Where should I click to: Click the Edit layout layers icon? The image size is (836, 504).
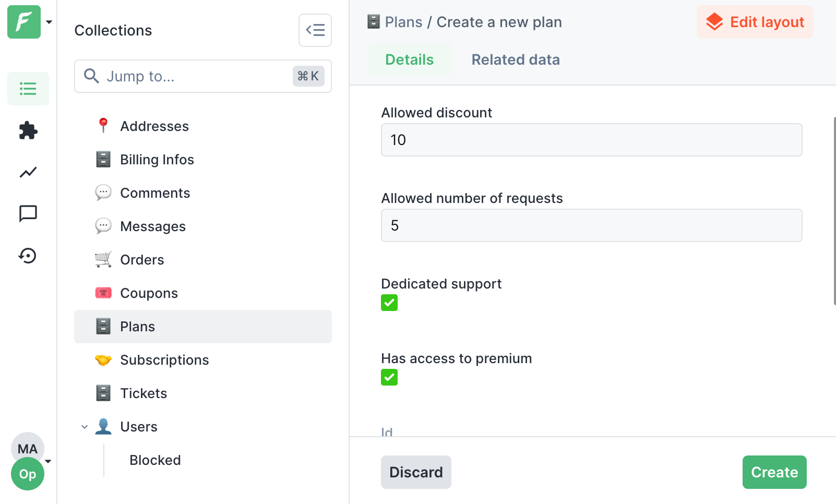(x=714, y=22)
